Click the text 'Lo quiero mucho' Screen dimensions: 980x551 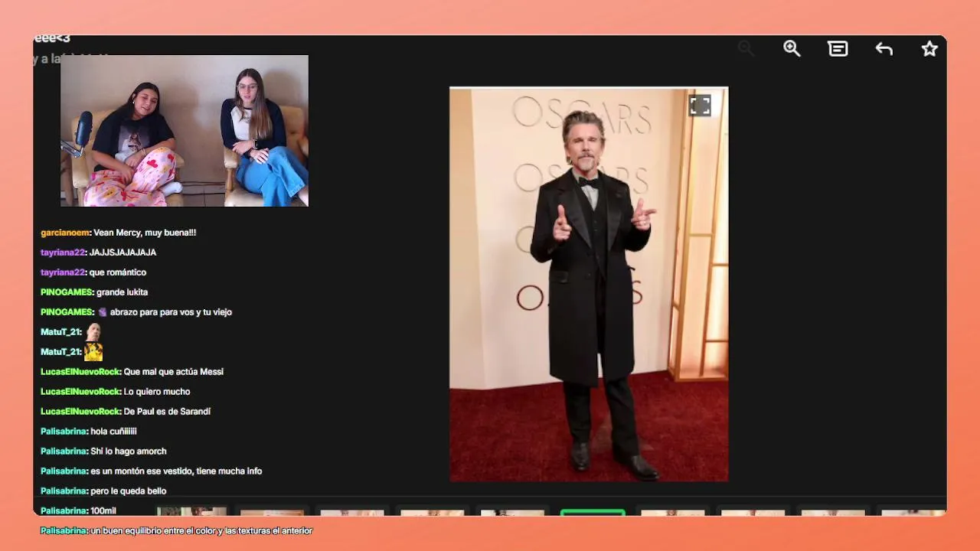pyautogui.click(x=157, y=392)
